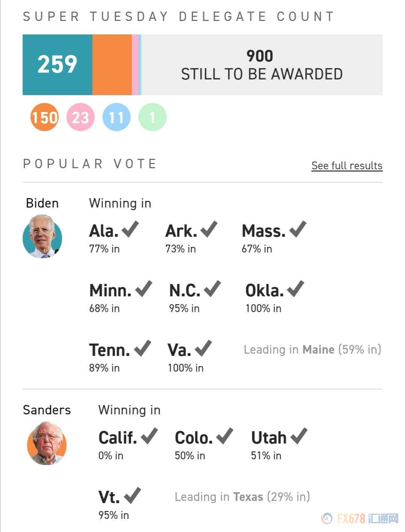Open the See full results link
The image size is (405, 532).
[x=346, y=166]
